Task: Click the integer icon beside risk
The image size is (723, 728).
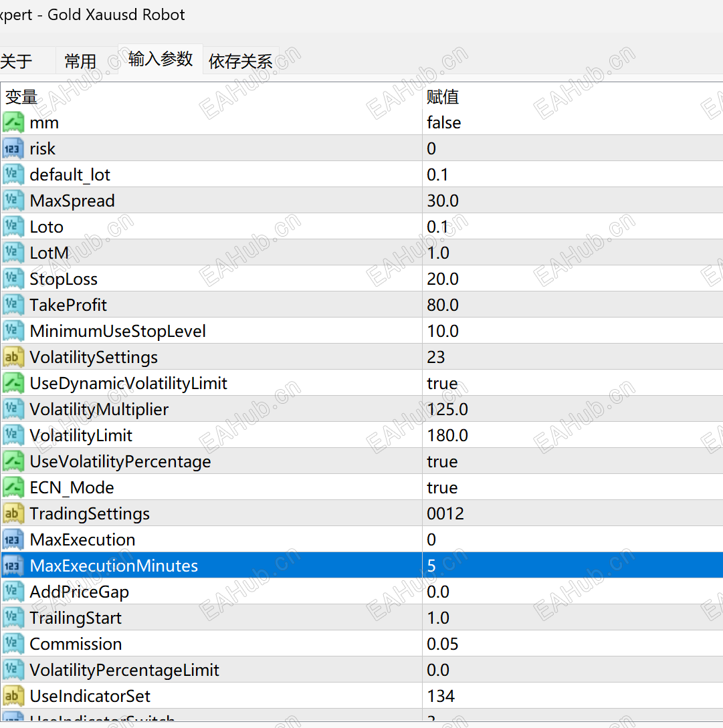Action: (x=13, y=148)
